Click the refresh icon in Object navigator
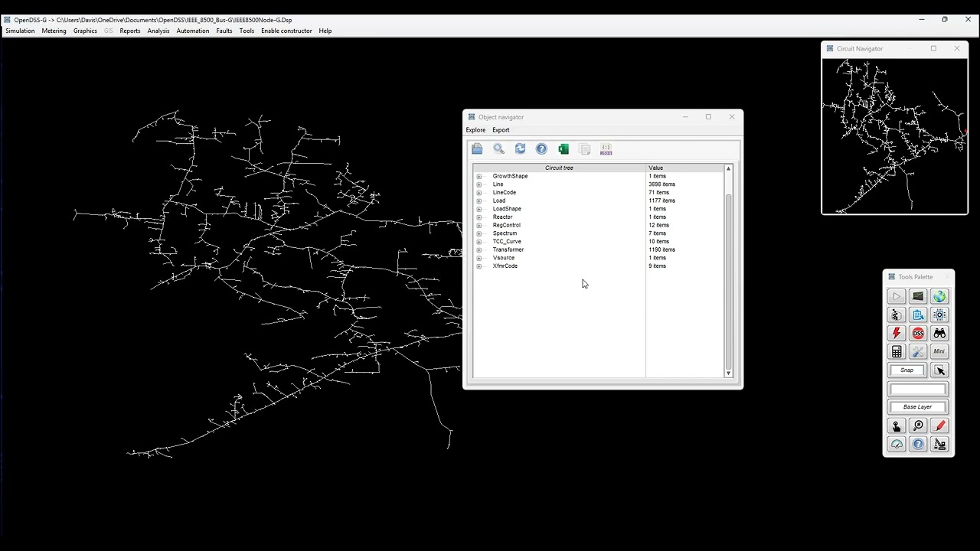The image size is (980, 551). 520,149
